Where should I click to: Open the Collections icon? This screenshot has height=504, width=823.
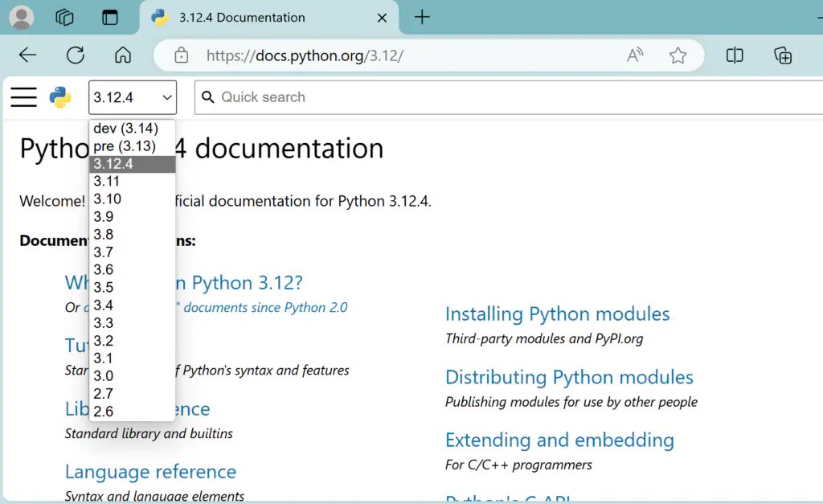[x=782, y=55]
